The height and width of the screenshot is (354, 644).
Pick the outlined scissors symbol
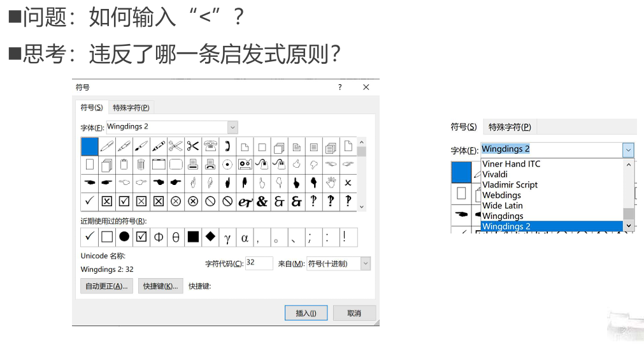175,146
